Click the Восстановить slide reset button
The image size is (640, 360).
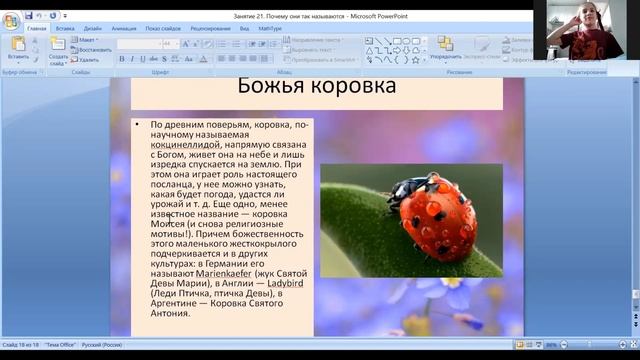(x=91, y=50)
